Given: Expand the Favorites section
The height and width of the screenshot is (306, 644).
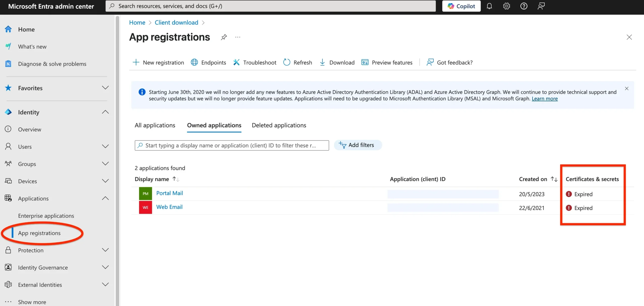Looking at the screenshot, I should tap(105, 88).
